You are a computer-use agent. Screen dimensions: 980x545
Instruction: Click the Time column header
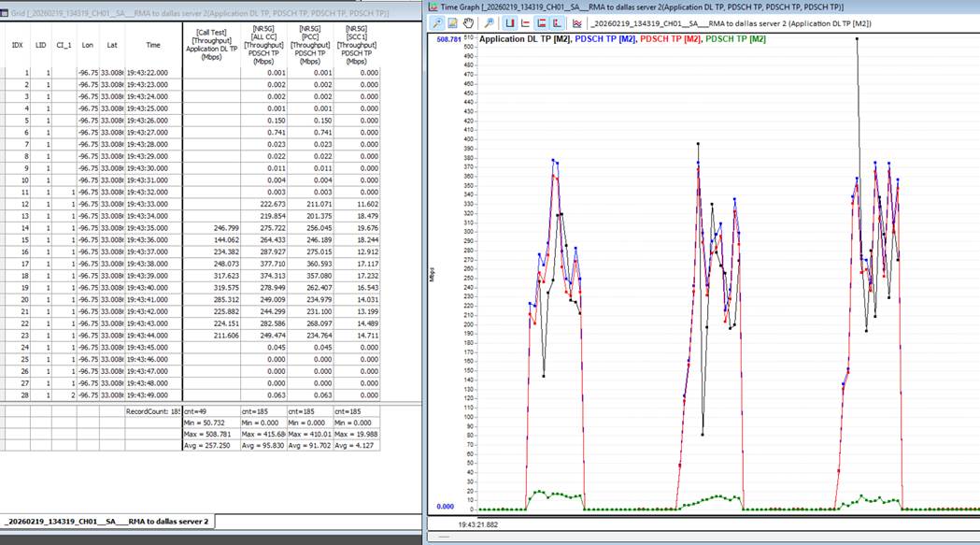(x=152, y=44)
